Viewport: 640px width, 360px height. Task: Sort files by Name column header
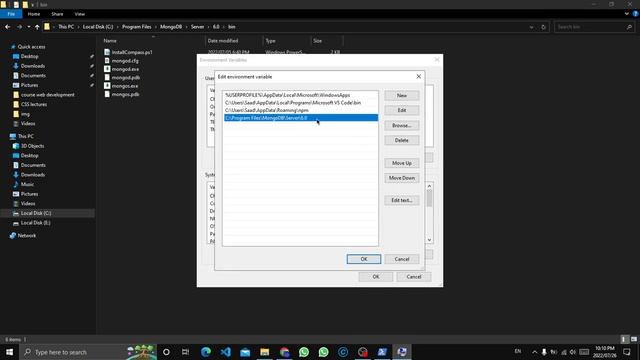click(110, 41)
